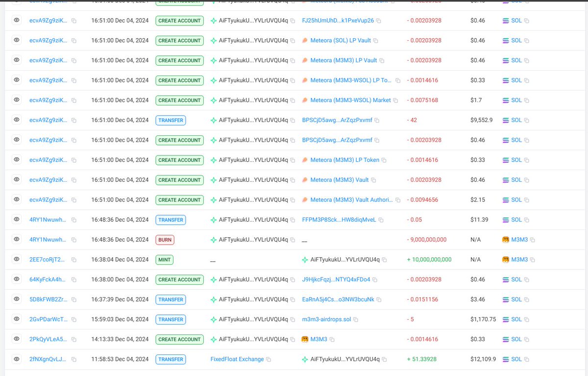Open the Meteora (M3M3-WSOL) Market account
The image size is (588, 376).
[x=351, y=100]
